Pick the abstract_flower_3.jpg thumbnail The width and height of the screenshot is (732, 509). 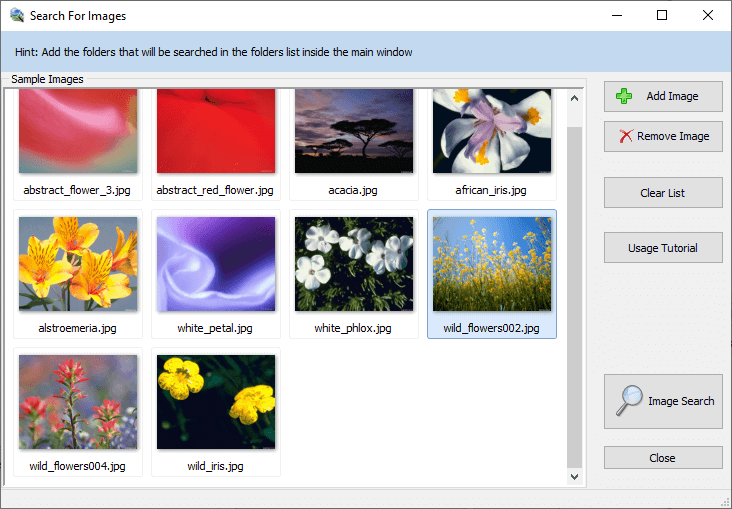coord(78,131)
